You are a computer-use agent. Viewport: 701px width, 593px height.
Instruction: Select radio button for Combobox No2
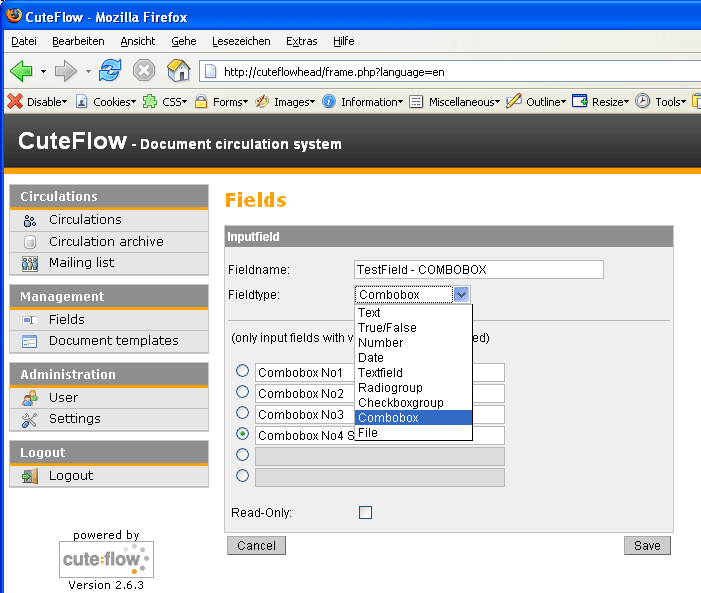pyautogui.click(x=242, y=392)
